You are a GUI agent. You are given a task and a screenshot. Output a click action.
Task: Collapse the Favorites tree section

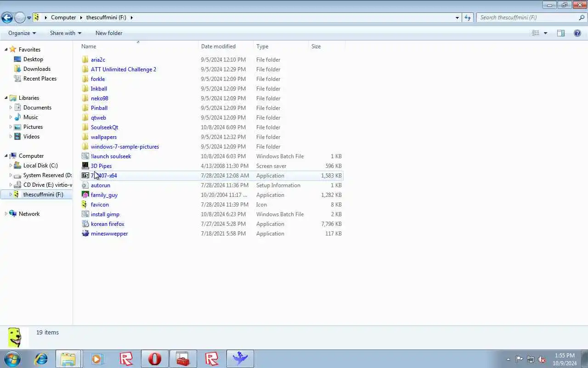coord(6,50)
